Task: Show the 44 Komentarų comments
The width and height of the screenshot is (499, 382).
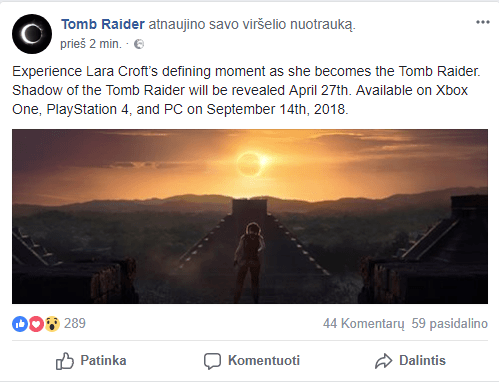Action: pyautogui.click(x=363, y=323)
